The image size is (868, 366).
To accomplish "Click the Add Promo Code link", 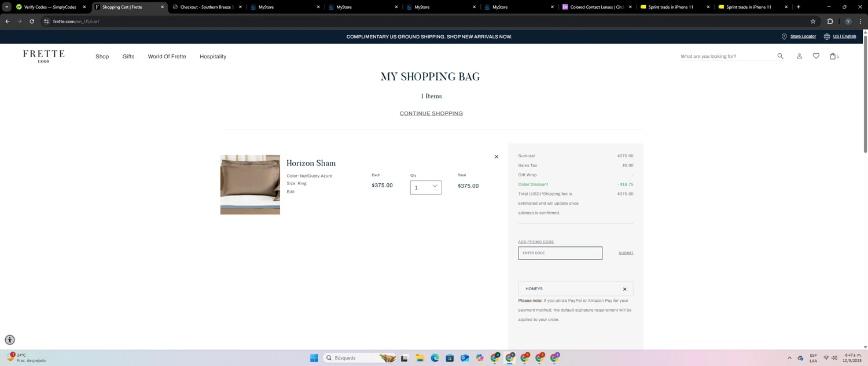I will click(x=536, y=242).
